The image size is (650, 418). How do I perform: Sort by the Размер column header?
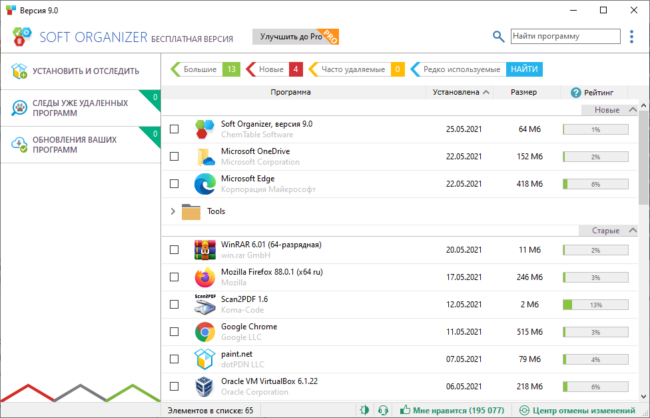(x=524, y=92)
